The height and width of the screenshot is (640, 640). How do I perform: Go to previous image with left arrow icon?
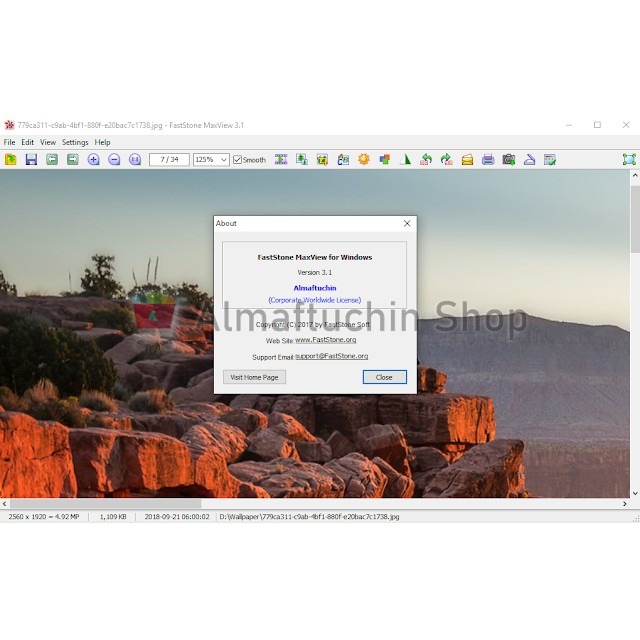52,159
